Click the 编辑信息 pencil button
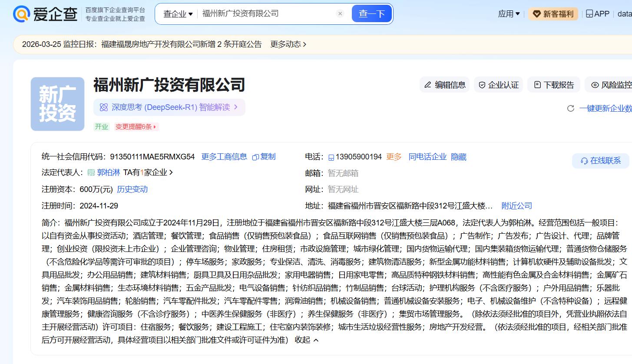 coord(445,85)
